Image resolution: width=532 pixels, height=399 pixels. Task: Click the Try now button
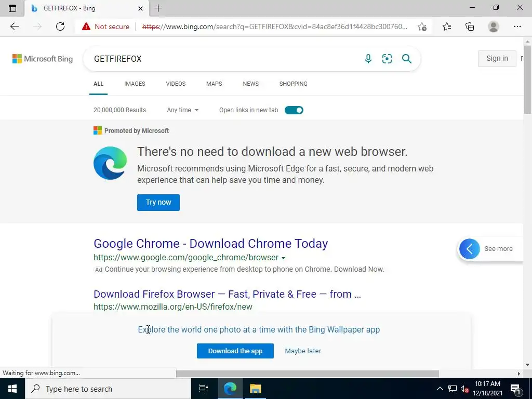[x=158, y=202]
